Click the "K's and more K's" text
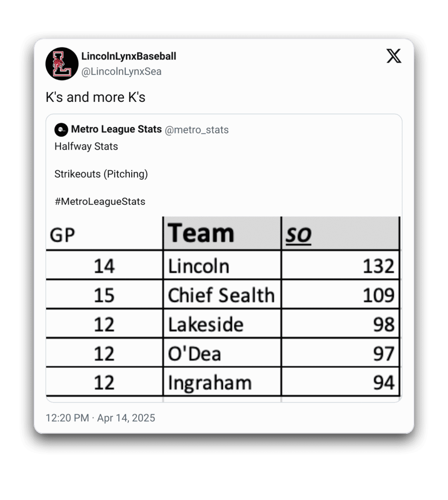The image size is (448, 500). (x=95, y=97)
